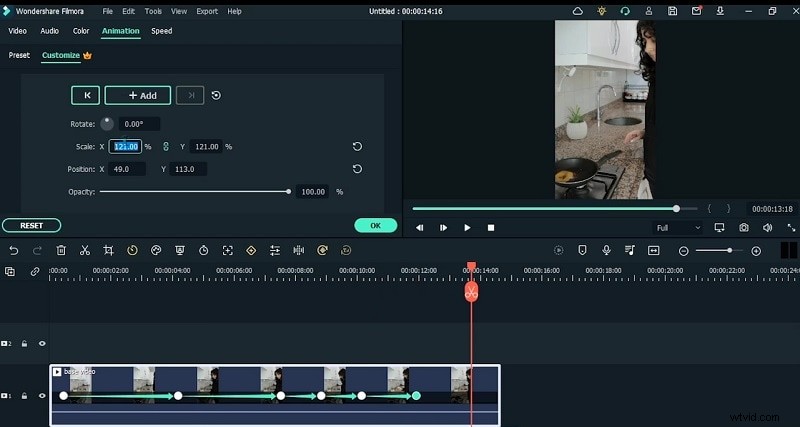Image resolution: width=800 pixels, height=427 pixels.
Task: Go to previous keyframe button
Action: (x=85, y=95)
